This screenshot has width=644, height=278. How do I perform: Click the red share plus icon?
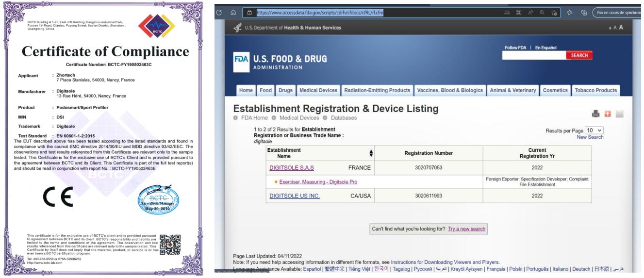point(607,113)
